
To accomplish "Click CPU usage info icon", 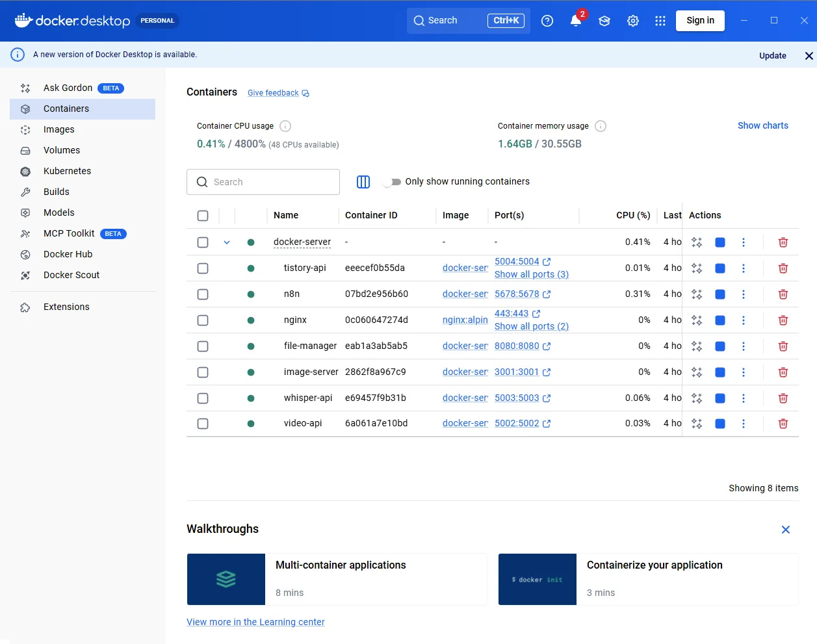I will pyautogui.click(x=285, y=126).
